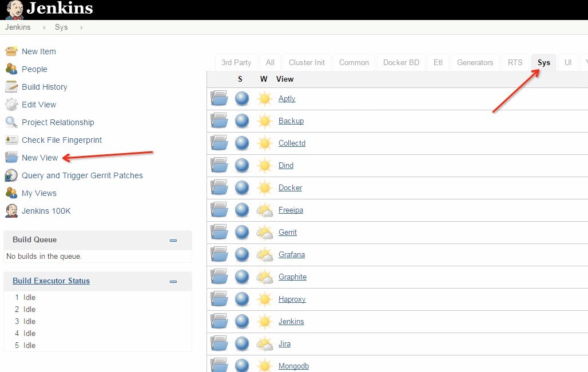Click the folder icon beside Aptly
Image resolution: width=588 pixels, height=372 pixels.
coord(218,98)
